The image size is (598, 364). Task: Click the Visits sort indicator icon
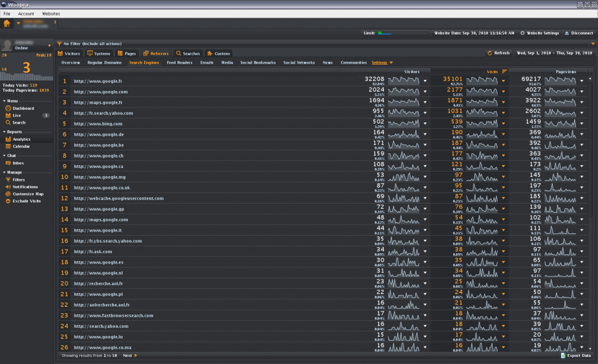(x=504, y=72)
